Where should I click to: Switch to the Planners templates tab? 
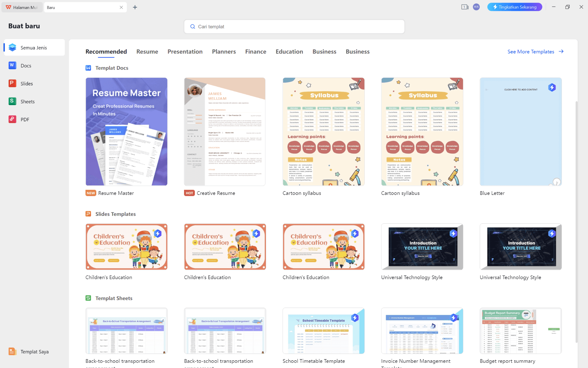(224, 51)
